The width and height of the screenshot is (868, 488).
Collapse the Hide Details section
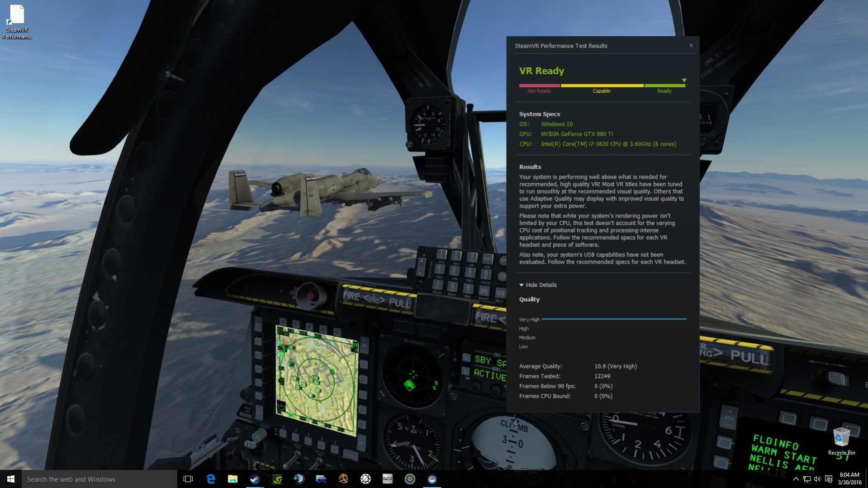(538, 285)
